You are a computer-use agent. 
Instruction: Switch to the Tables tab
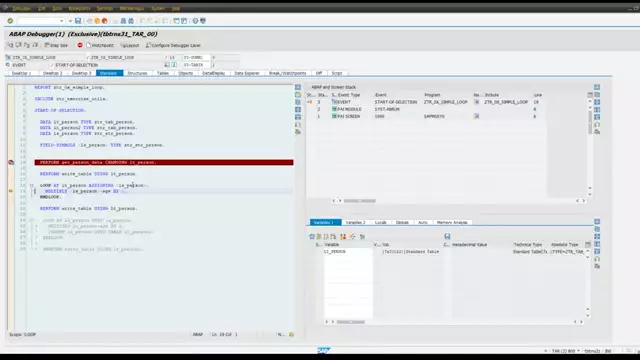[x=163, y=73]
